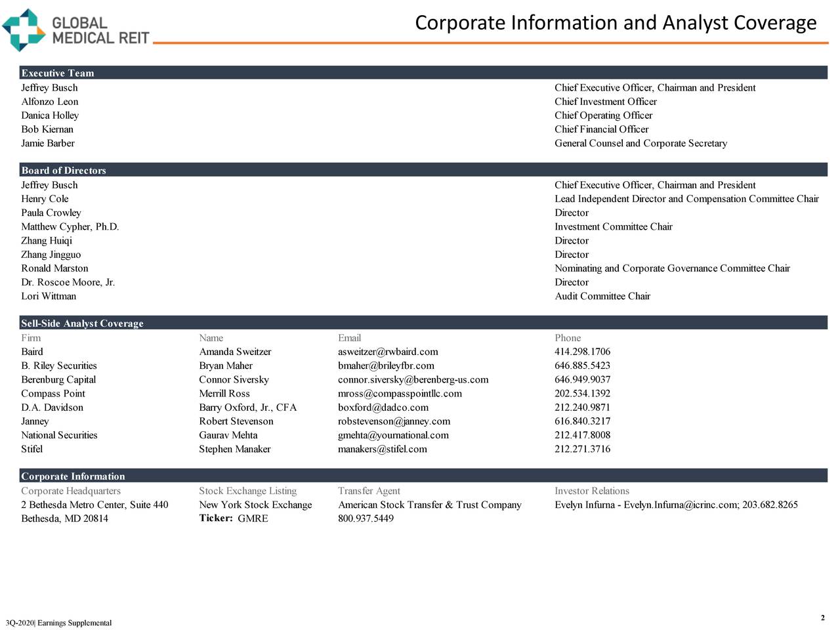
Task: Open bmaher@brileyfbr.com email link
Action: (385, 366)
